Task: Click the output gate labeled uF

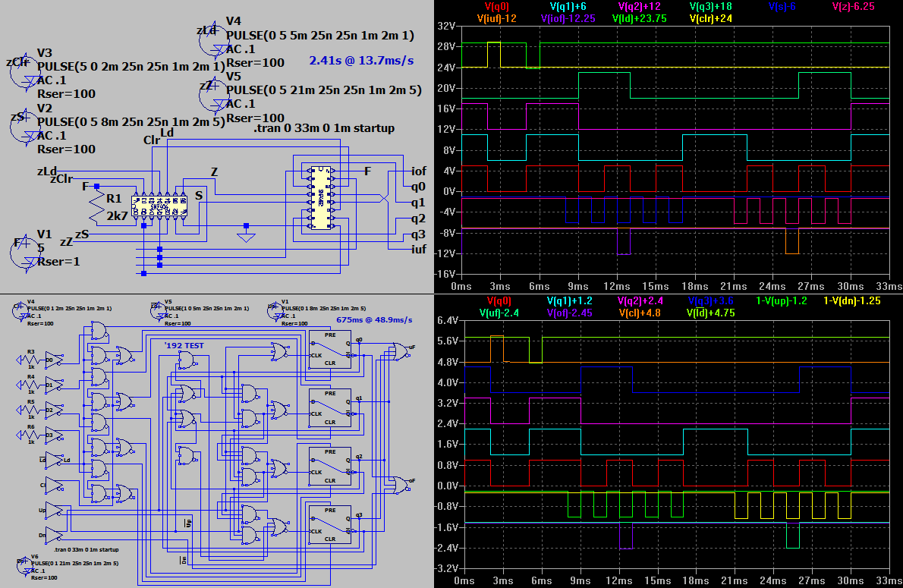Action: click(398, 350)
